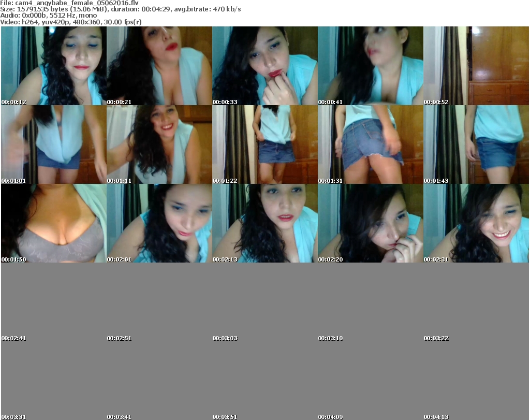Click the 00:03:22 timestamp label

pyautogui.click(x=436, y=338)
